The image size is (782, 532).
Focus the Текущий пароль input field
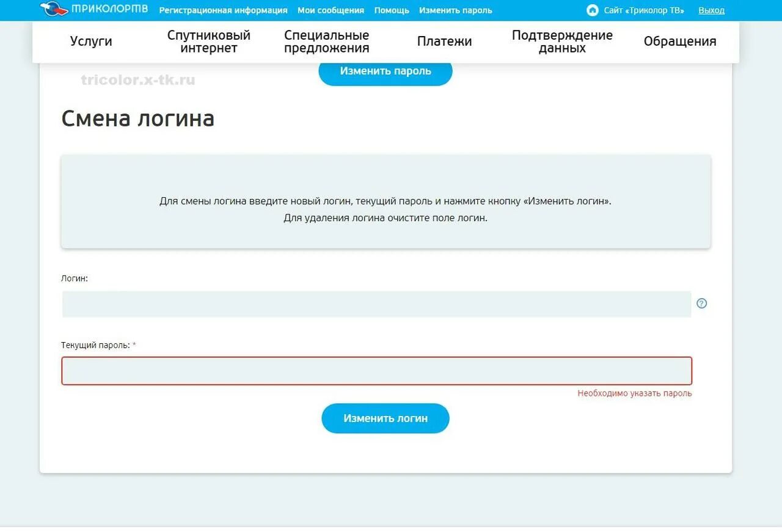pos(376,371)
